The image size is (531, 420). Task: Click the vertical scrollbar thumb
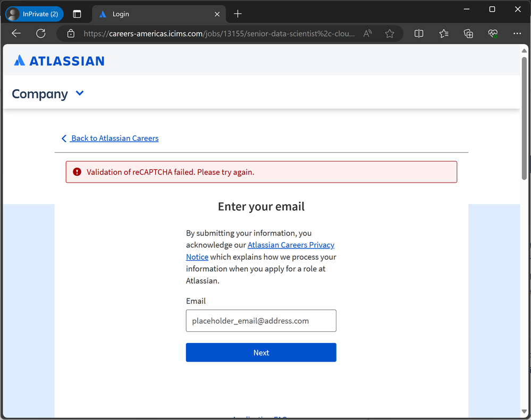[x=524, y=118]
